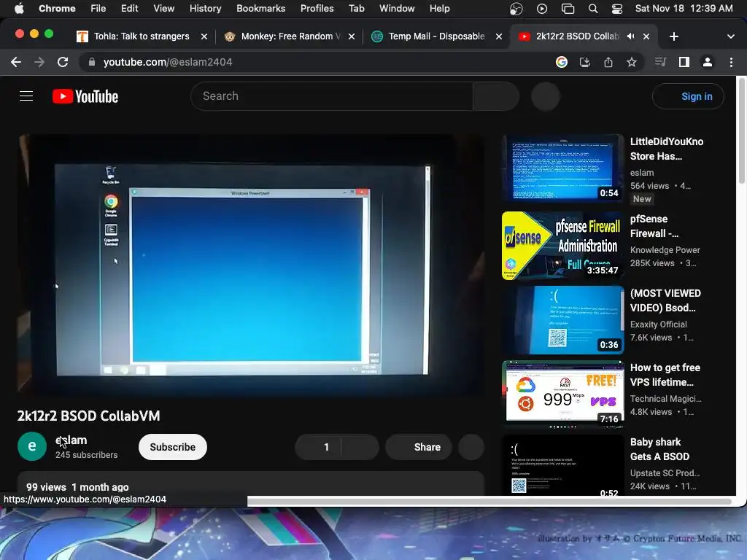Screen dimensions: 747x560
Task: Open Chrome side panel
Action: (x=684, y=62)
